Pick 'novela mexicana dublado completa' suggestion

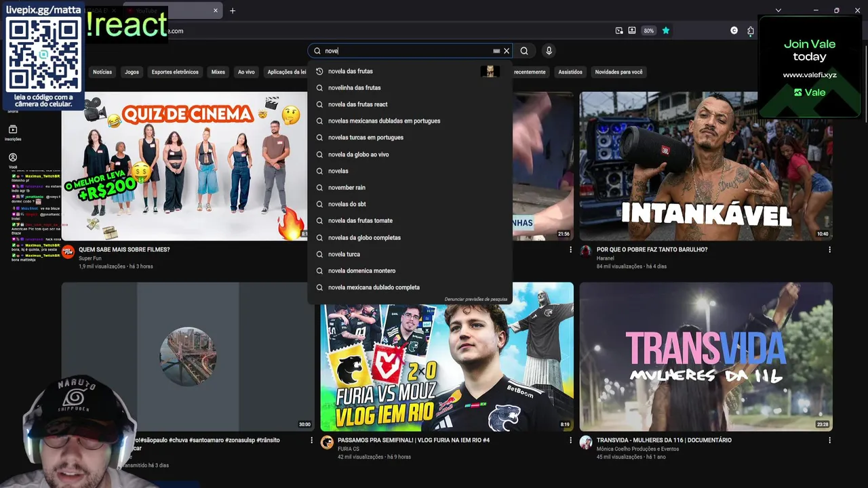pos(410,287)
